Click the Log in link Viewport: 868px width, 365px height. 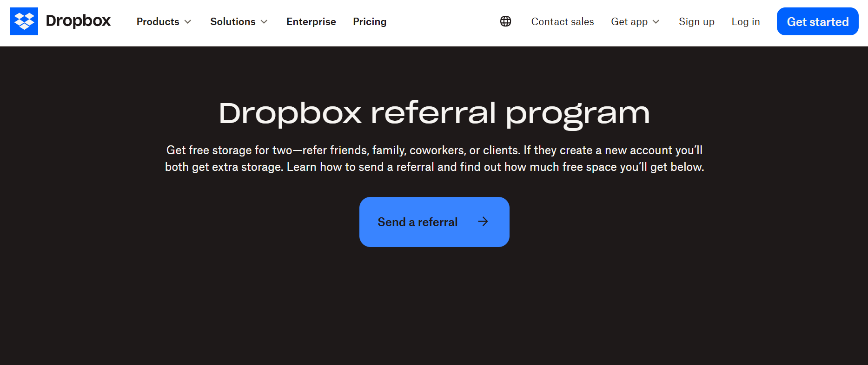(746, 22)
